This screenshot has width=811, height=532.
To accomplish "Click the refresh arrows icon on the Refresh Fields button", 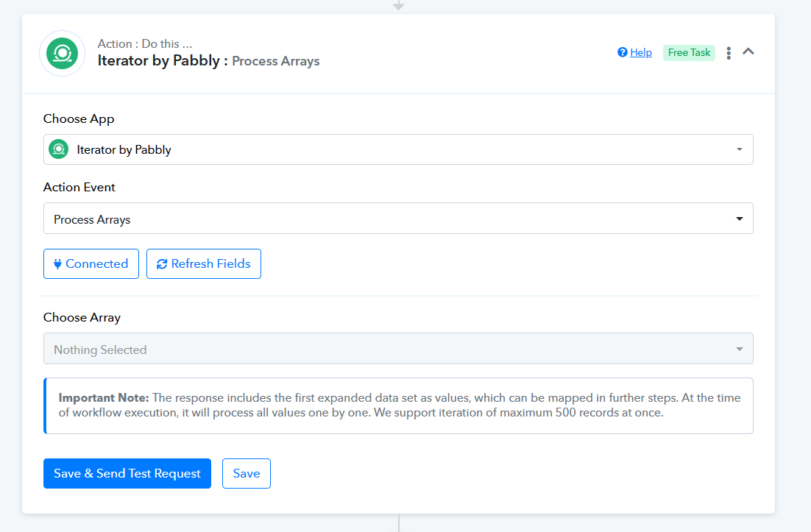I will tap(162, 264).
